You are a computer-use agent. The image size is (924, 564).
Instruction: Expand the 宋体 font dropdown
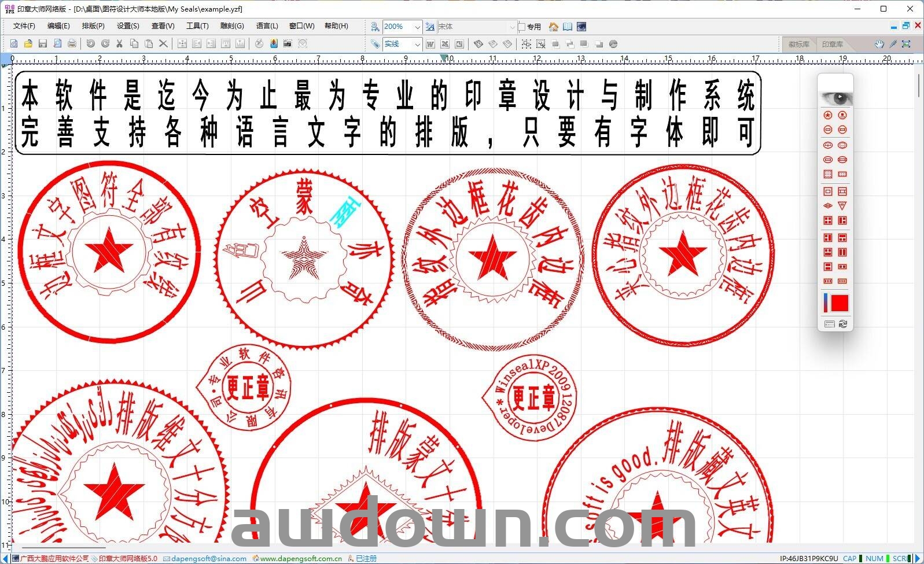pos(512,27)
